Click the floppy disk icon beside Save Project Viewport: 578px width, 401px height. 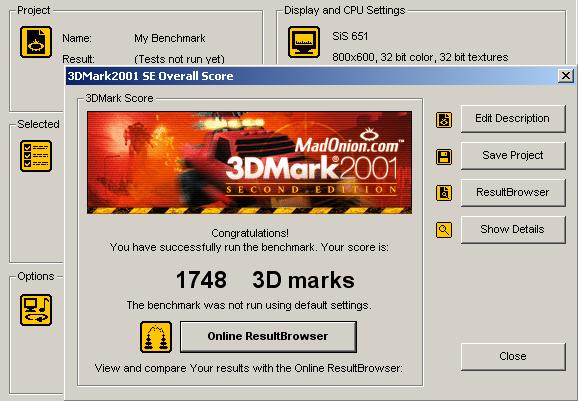tap(444, 157)
